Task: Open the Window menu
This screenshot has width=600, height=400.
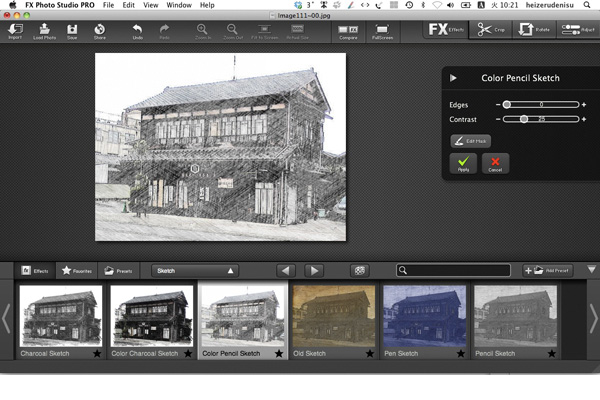Action: tap(179, 5)
